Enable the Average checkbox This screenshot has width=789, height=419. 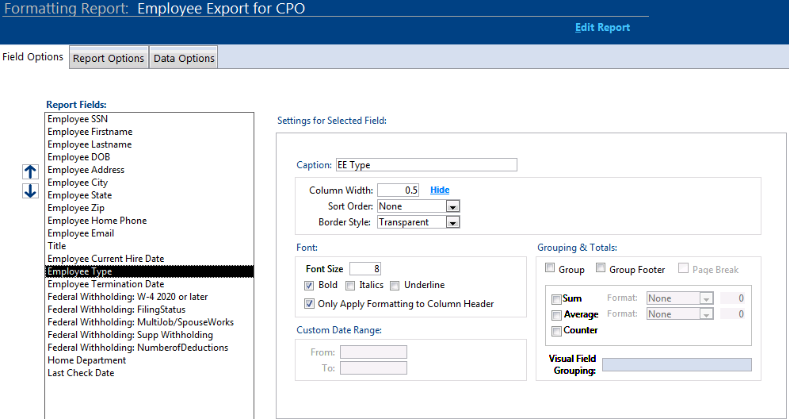(557, 315)
